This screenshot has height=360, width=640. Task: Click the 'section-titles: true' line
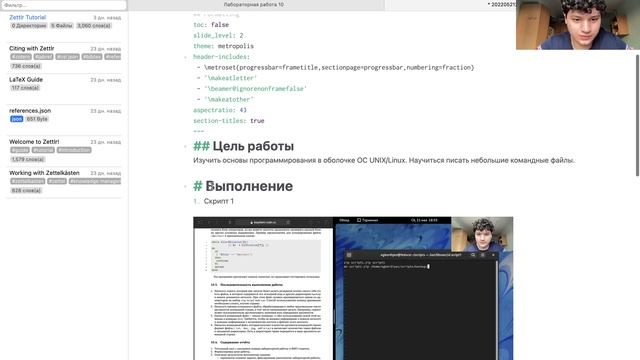click(229, 120)
